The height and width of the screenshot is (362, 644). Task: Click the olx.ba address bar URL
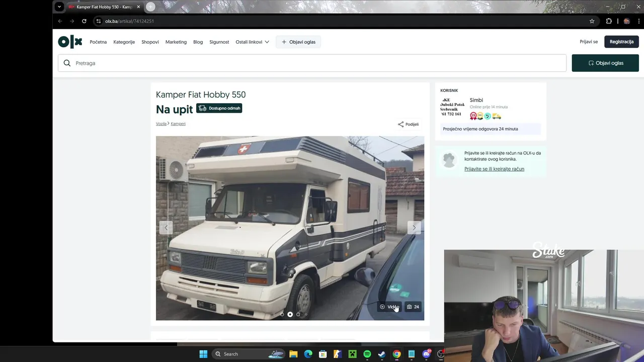(129, 21)
